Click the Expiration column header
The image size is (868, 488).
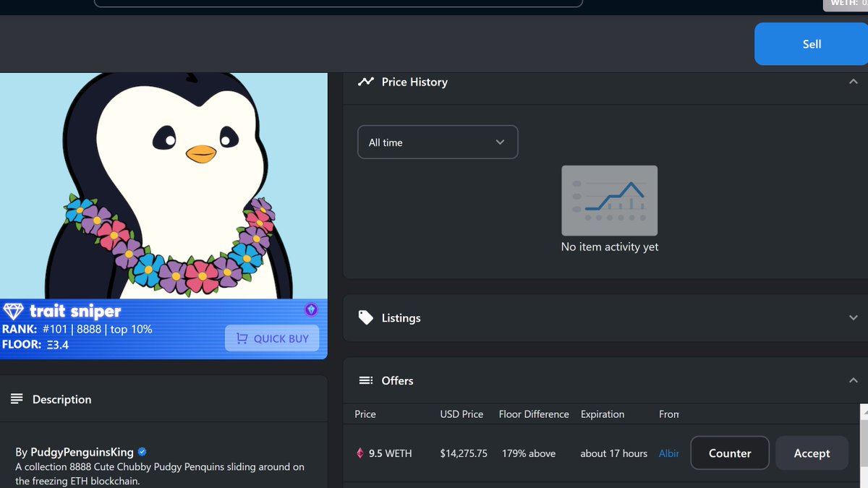click(603, 414)
